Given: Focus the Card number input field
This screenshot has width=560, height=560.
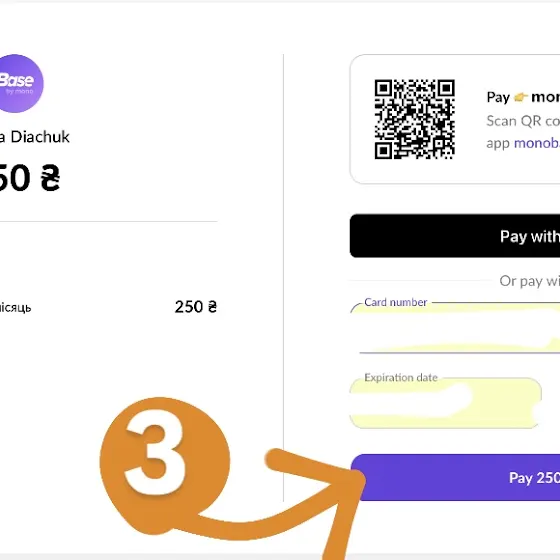Looking at the screenshot, I should click(x=455, y=328).
